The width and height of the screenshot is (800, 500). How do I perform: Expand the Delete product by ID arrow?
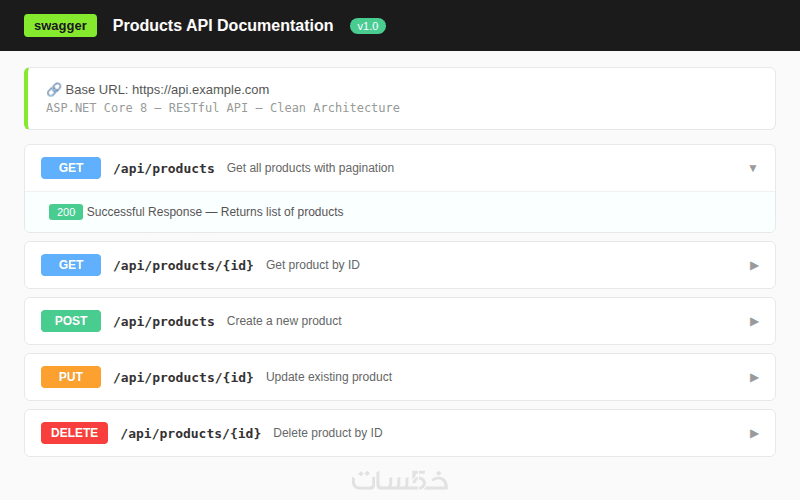[754, 433]
